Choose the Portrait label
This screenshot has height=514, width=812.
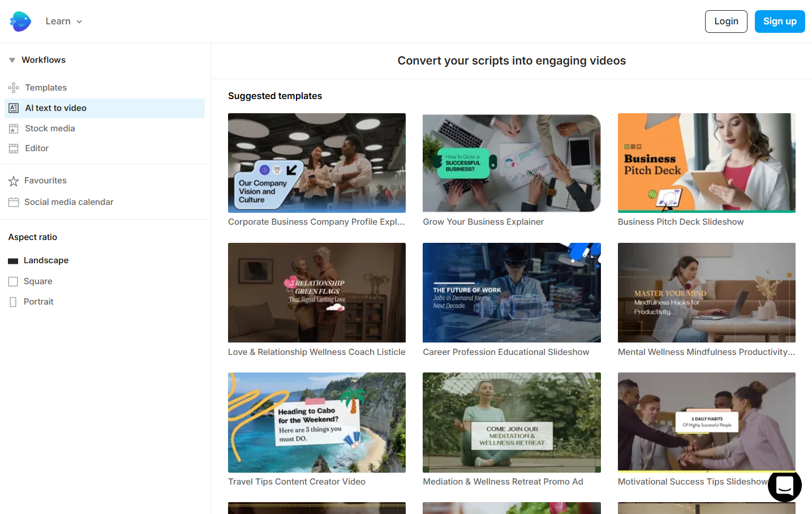click(38, 302)
